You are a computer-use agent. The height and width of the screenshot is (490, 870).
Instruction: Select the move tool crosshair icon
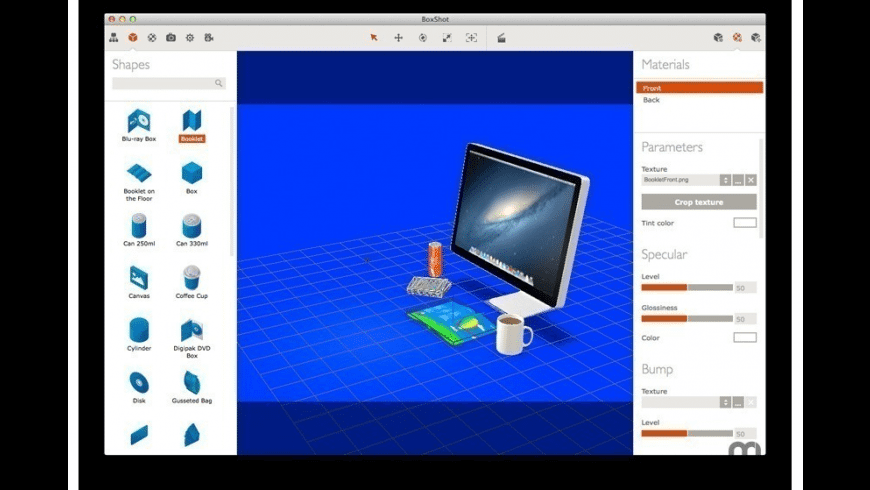pyautogui.click(x=398, y=38)
